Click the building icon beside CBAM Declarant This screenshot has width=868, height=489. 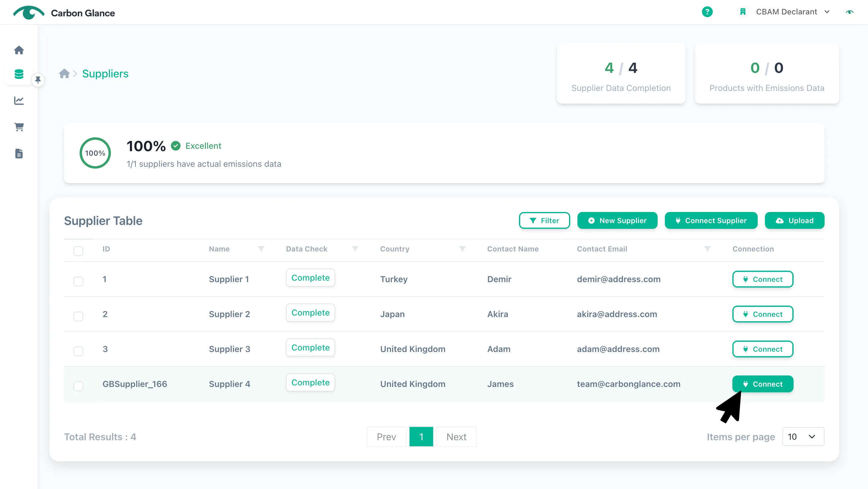(743, 12)
